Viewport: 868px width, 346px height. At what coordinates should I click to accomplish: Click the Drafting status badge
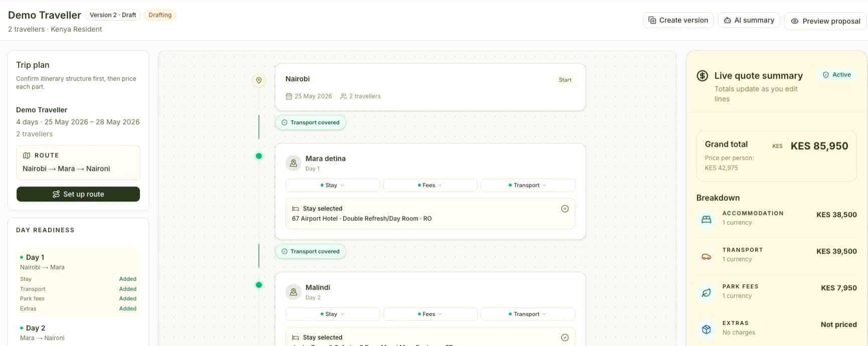160,15
